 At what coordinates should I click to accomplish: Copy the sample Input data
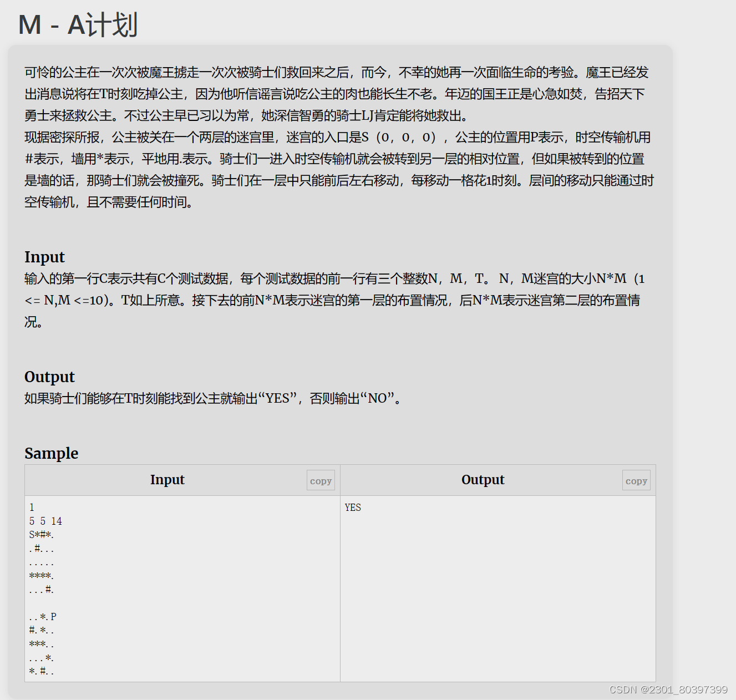(x=321, y=480)
